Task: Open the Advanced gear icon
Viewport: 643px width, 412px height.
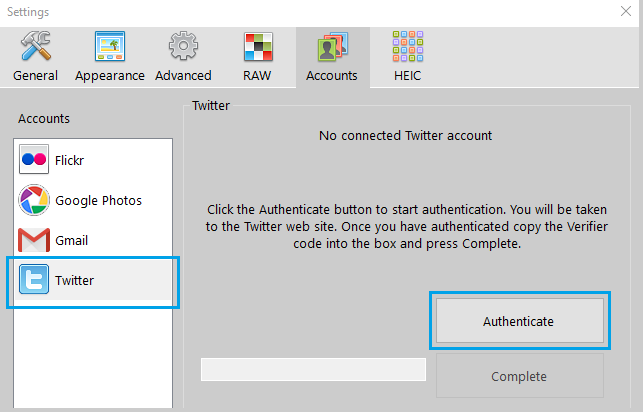Action: click(183, 46)
